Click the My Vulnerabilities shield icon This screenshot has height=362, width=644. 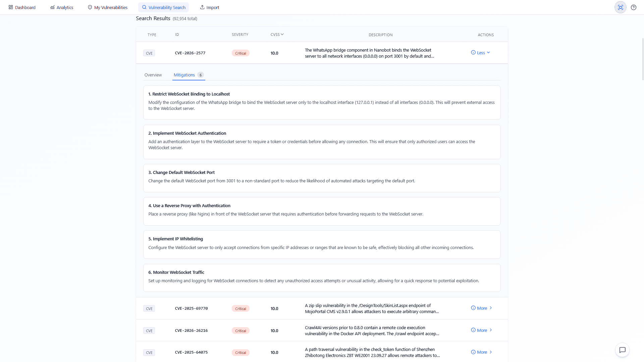coord(90,7)
